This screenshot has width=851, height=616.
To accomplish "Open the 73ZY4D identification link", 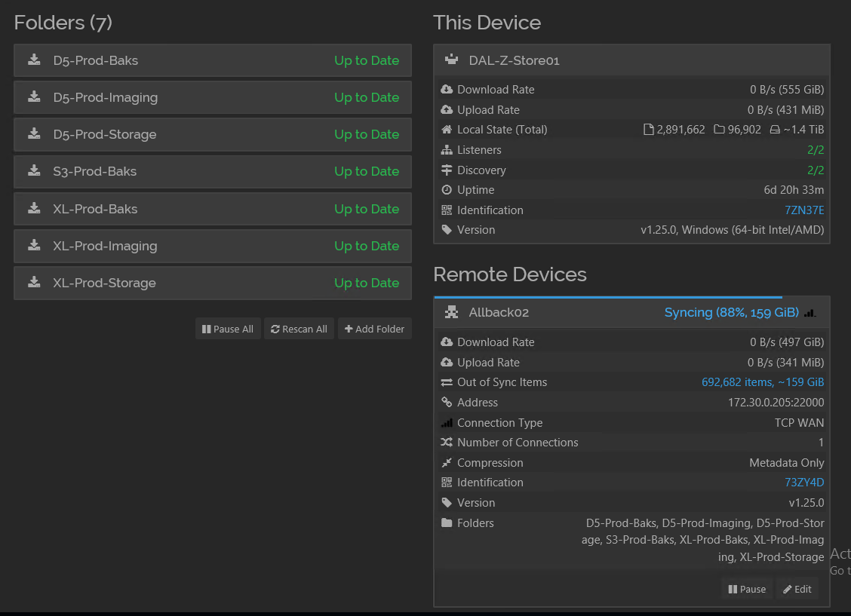I will tap(804, 482).
